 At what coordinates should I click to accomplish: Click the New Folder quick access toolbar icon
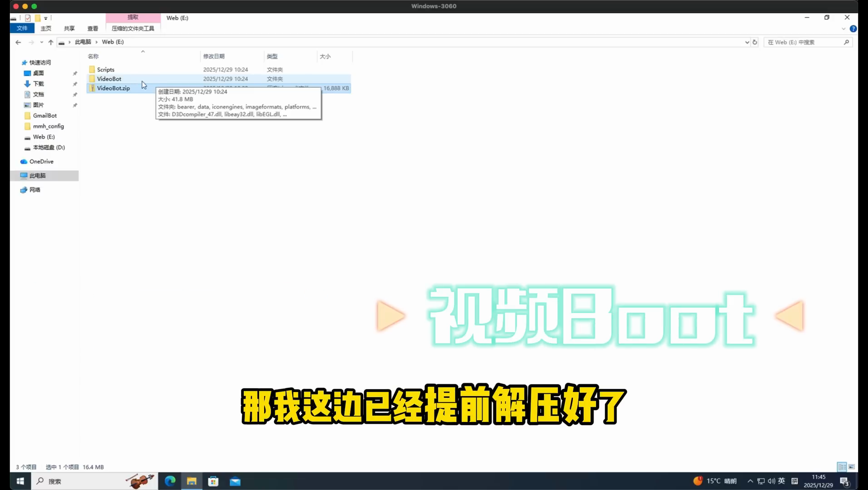pos(38,18)
